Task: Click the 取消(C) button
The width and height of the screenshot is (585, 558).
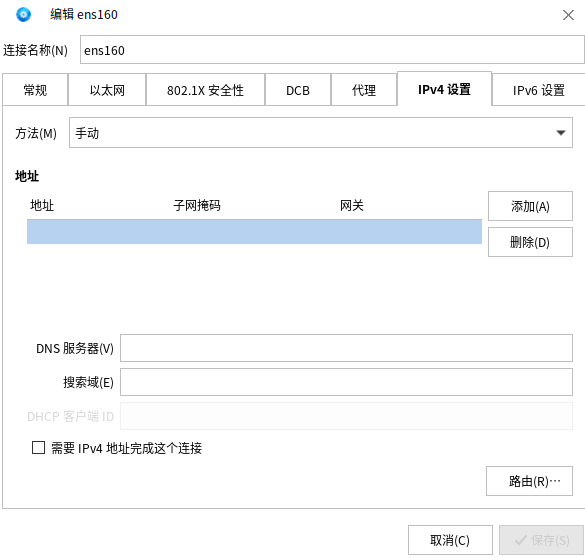Action: pos(450,540)
